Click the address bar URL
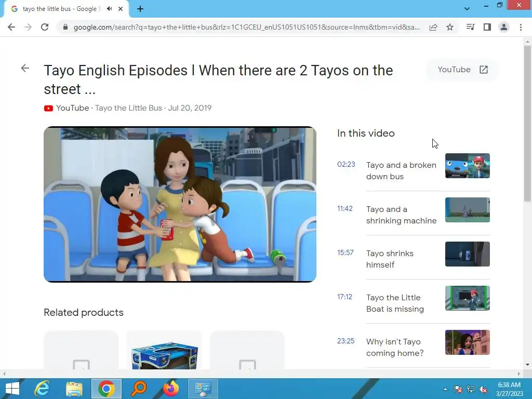 pos(246,27)
